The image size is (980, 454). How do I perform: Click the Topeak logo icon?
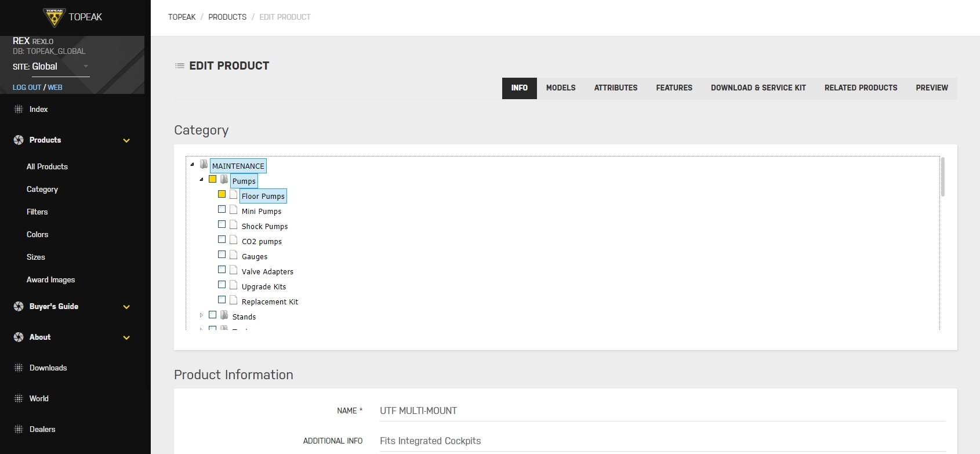click(55, 17)
